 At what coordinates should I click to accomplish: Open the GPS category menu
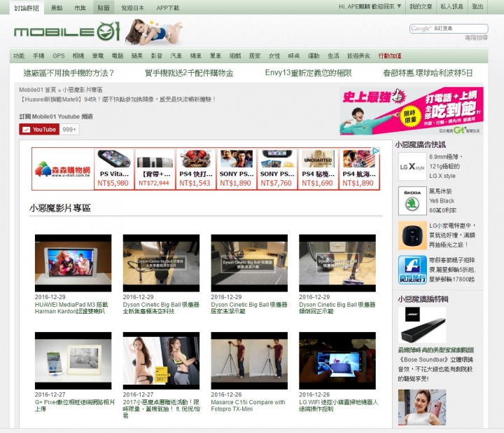[x=59, y=56]
